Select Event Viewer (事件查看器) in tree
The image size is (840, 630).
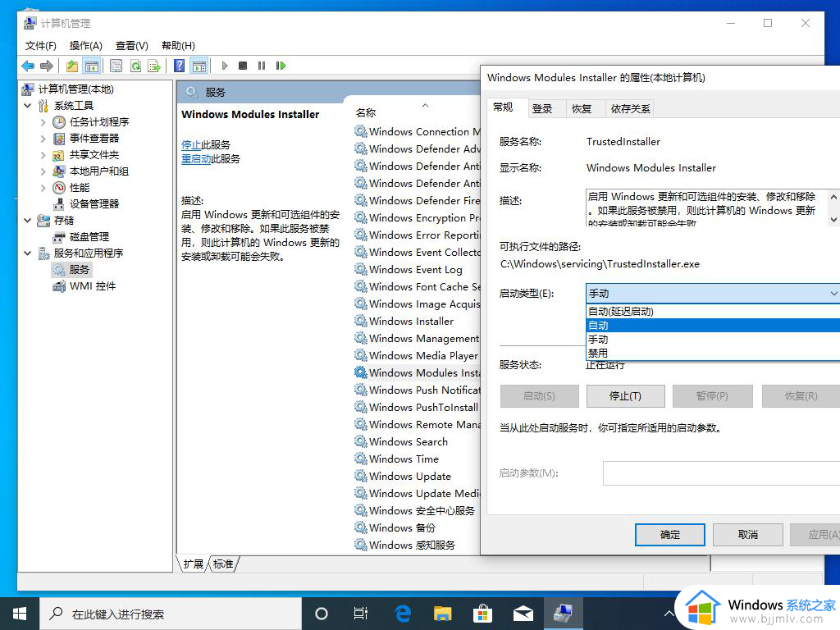[x=94, y=138]
